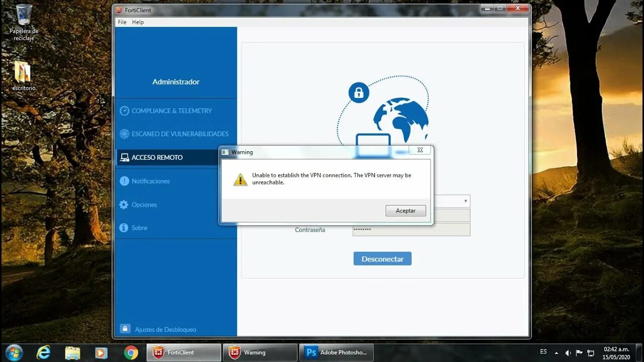Open the File menu in FortiClient
644x362 pixels.
click(122, 22)
